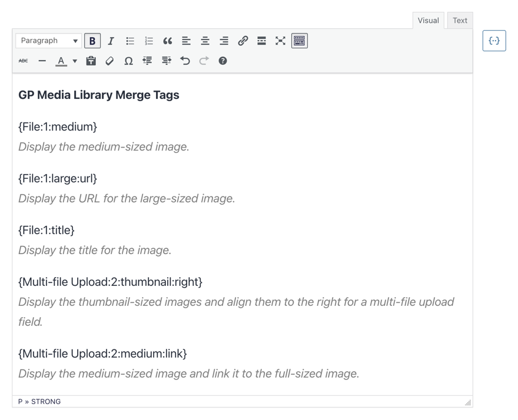Insert or edit a link
518x420 pixels.
click(243, 41)
